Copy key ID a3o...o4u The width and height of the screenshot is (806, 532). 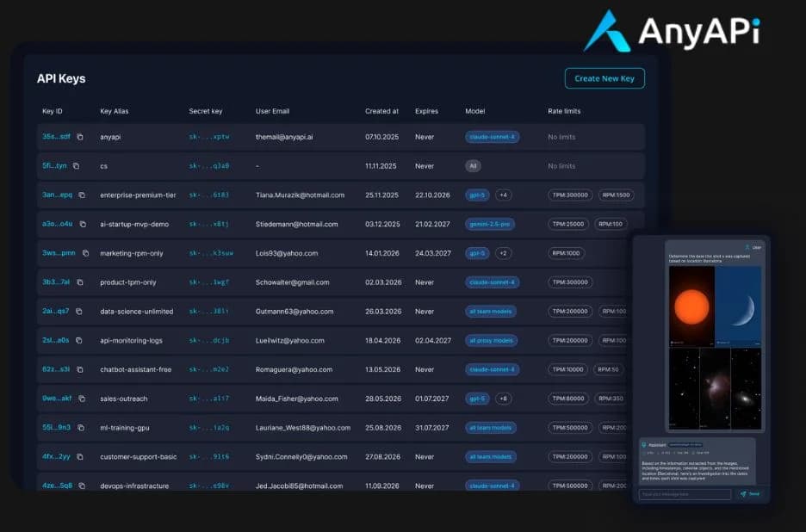83,224
